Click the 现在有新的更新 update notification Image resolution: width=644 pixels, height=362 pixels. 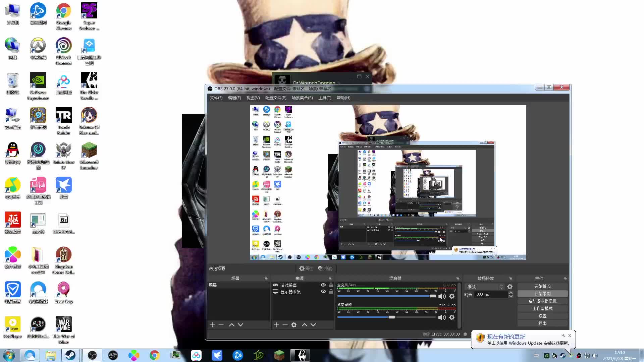tap(523, 340)
